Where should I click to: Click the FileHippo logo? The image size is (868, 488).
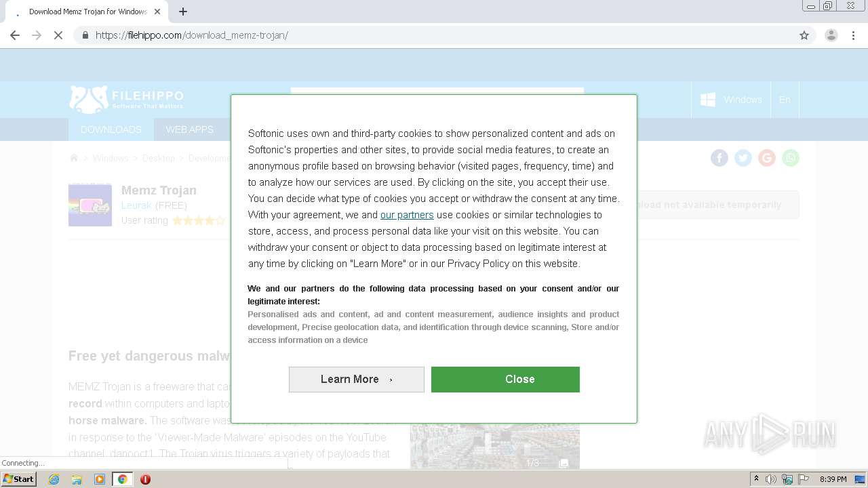click(126, 99)
